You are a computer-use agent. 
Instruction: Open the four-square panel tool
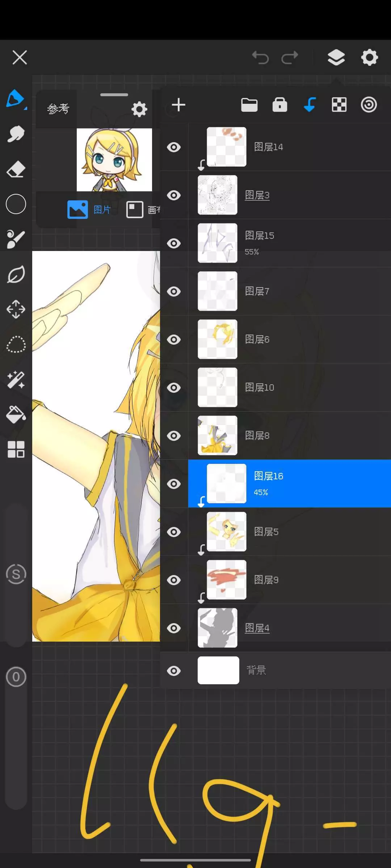pyautogui.click(x=16, y=450)
